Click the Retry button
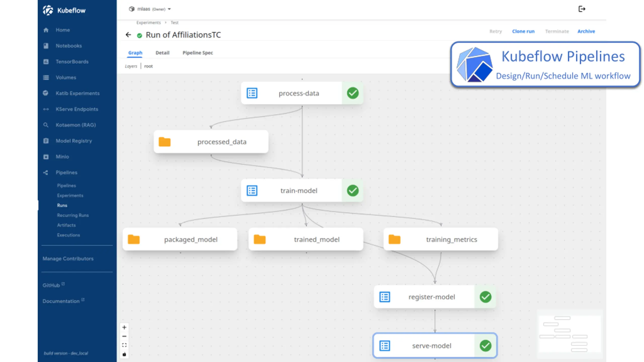This screenshot has width=644, height=362. click(495, 31)
